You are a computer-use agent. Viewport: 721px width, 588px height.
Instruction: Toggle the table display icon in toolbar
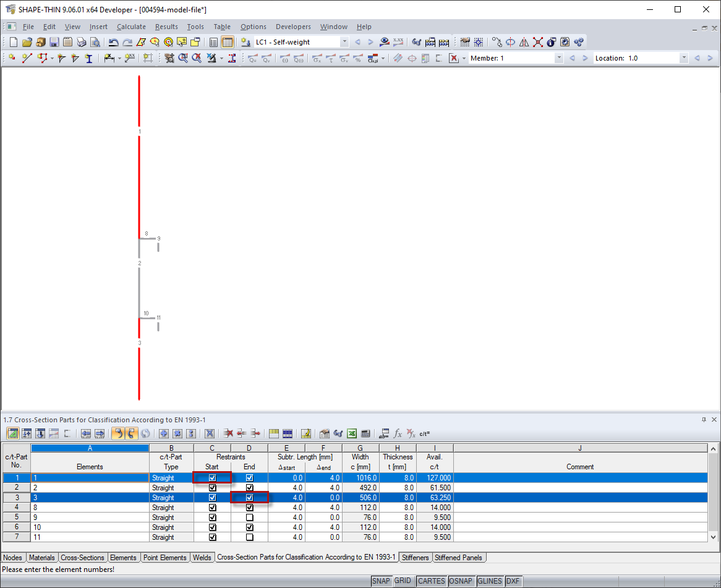228,42
